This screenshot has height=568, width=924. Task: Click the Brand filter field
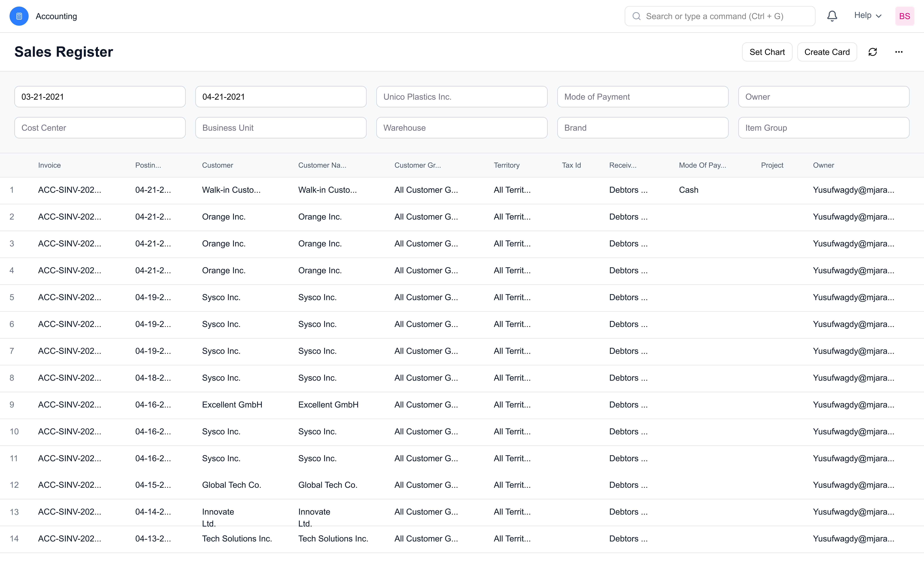(642, 128)
